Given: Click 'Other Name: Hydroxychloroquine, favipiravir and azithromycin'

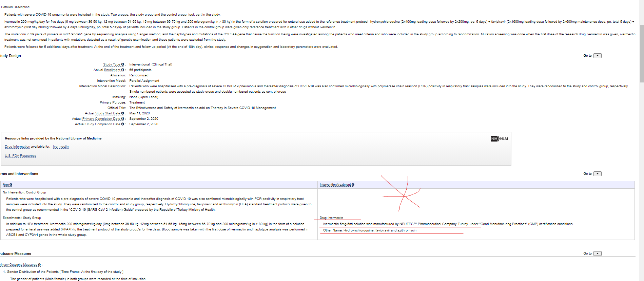Looking at the screenshot, I should click(x=370, y=230).
